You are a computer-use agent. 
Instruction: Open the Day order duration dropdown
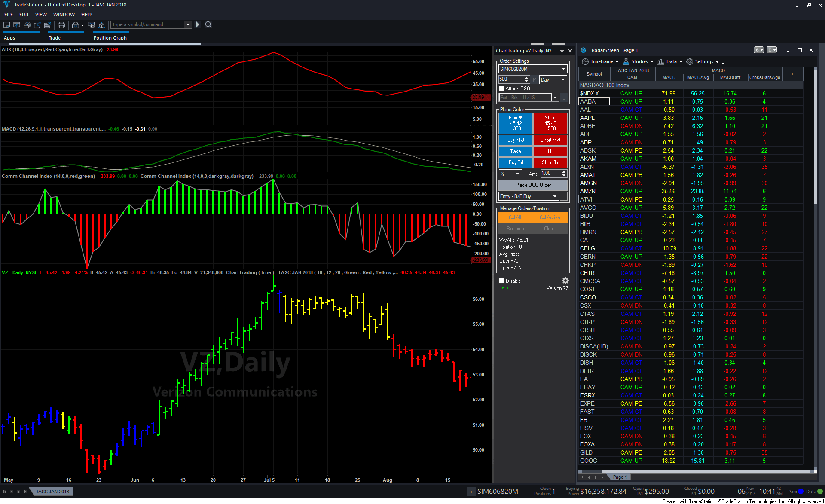coord(562,80)
